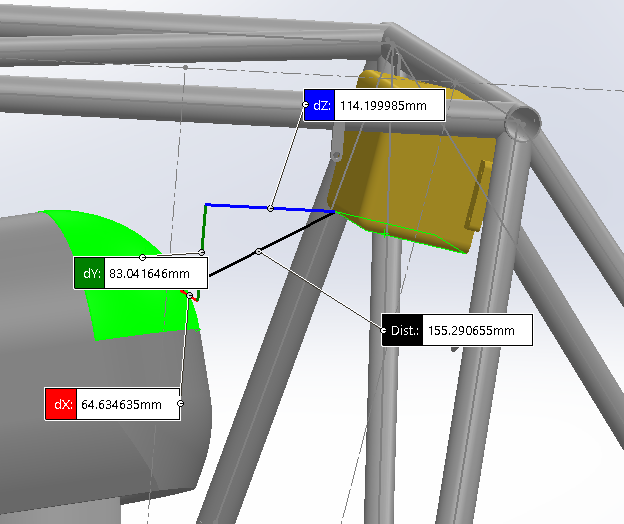Select the dZ value 114.199985mm
Image resolution: width=624 pixels, height=524 pixels.
pyautogui.click(x=387, y=105)
